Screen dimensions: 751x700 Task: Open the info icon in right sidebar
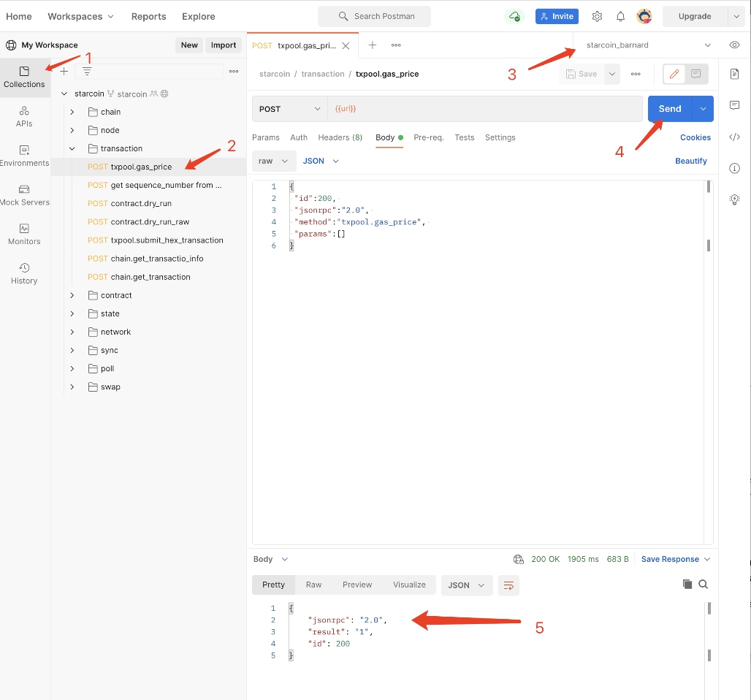click(734, 168)
